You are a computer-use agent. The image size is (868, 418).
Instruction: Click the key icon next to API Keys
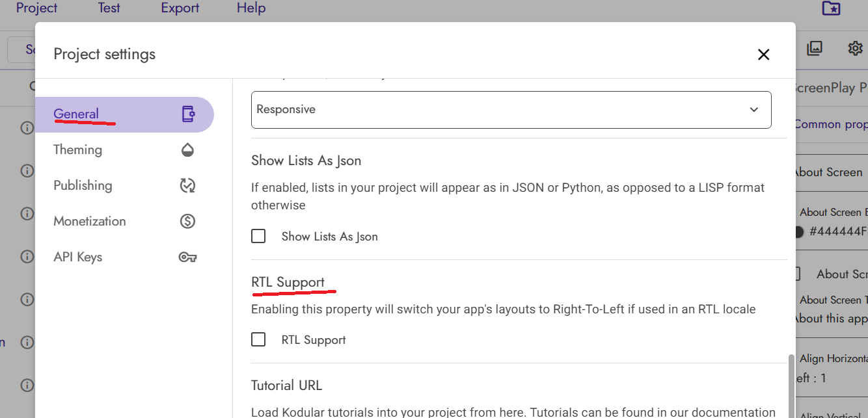click(187, 257)
